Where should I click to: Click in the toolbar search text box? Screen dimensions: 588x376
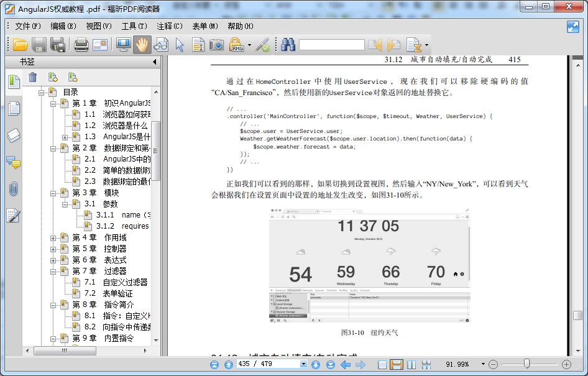[331, 45]
